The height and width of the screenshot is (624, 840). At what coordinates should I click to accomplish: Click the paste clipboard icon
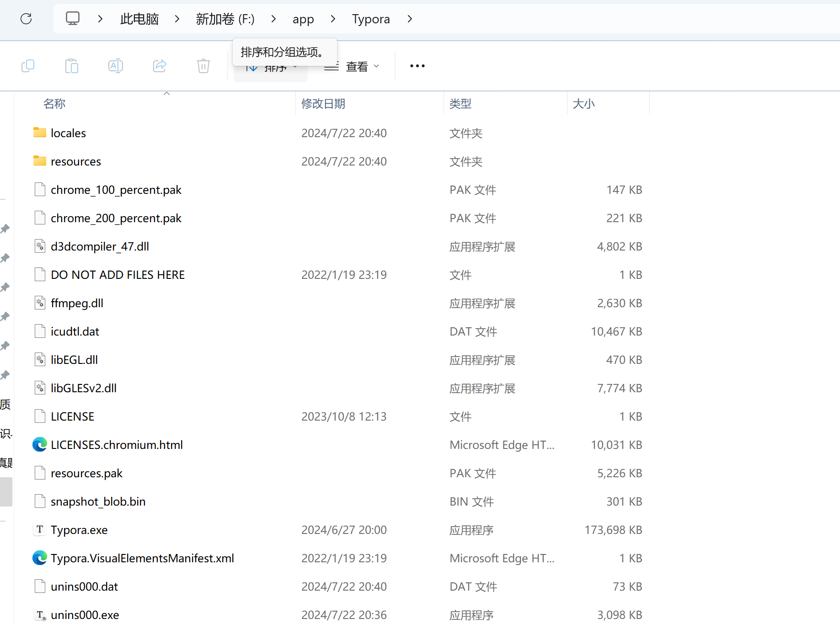click(x=72, y=66)
